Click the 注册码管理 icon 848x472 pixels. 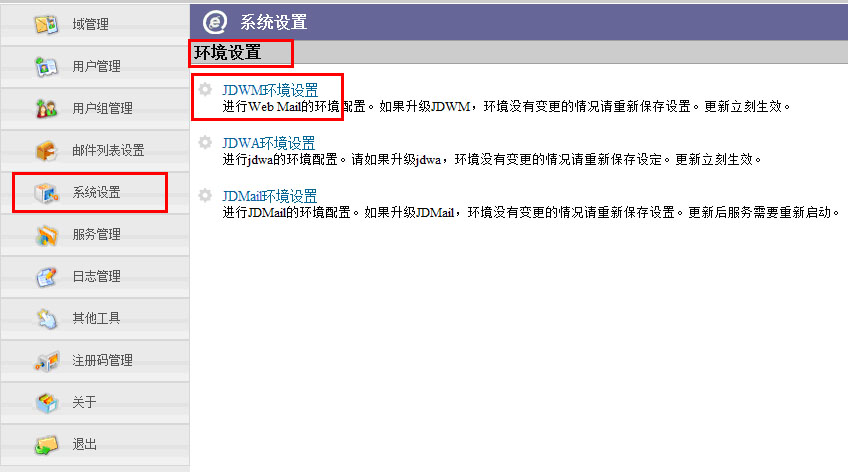(46, 361)
